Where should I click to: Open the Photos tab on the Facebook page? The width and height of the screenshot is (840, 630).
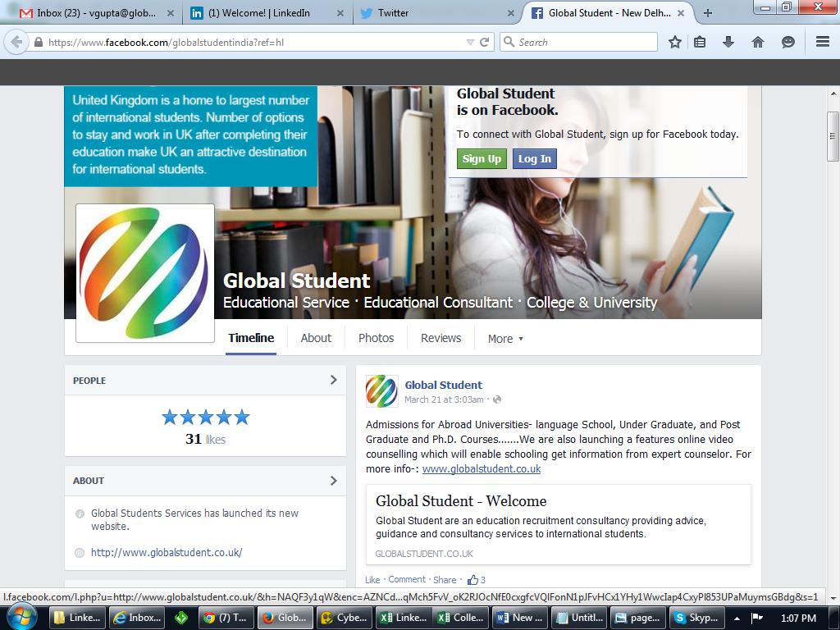pos(376,338)
